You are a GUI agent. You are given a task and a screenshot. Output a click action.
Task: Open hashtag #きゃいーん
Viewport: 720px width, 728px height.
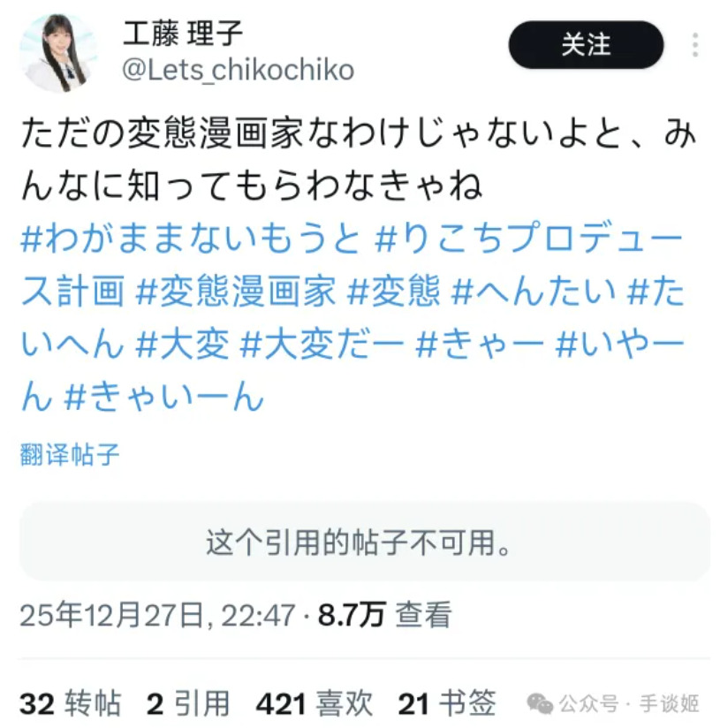164,398
